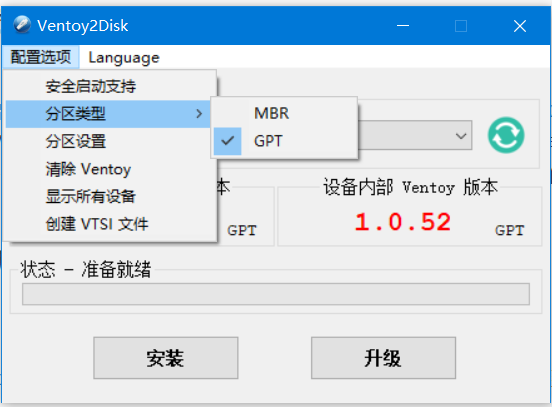552x407 pixels.
Task: Toggle 显示所有设备 option
Action: click(111, 196)
